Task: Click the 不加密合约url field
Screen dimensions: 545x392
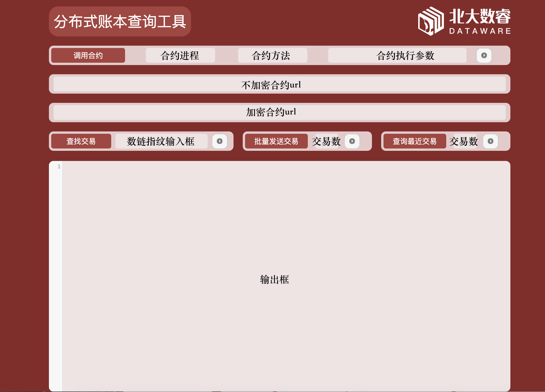Action: click(279, 84)
